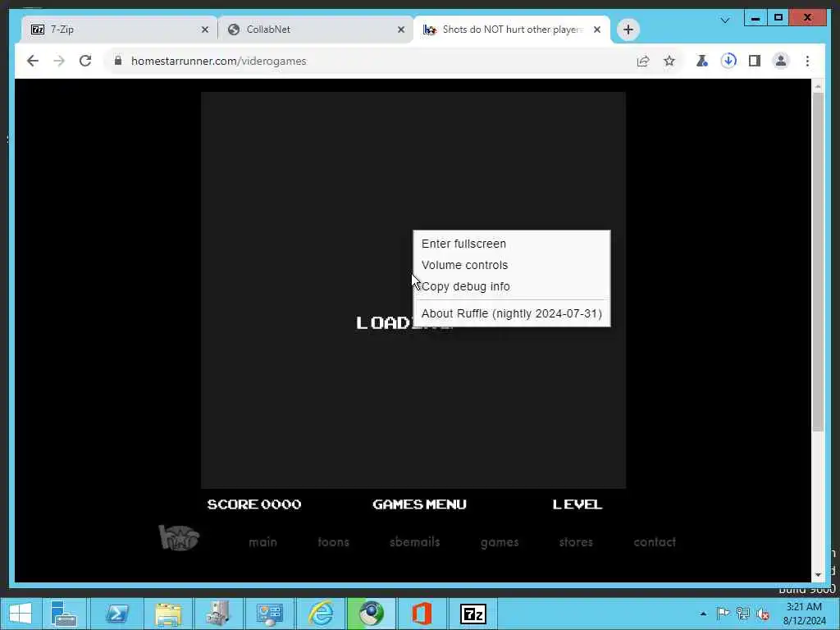This screenshot has width=840, height=630.
Task: Choose Copy debug info
Action: point(512,286)
